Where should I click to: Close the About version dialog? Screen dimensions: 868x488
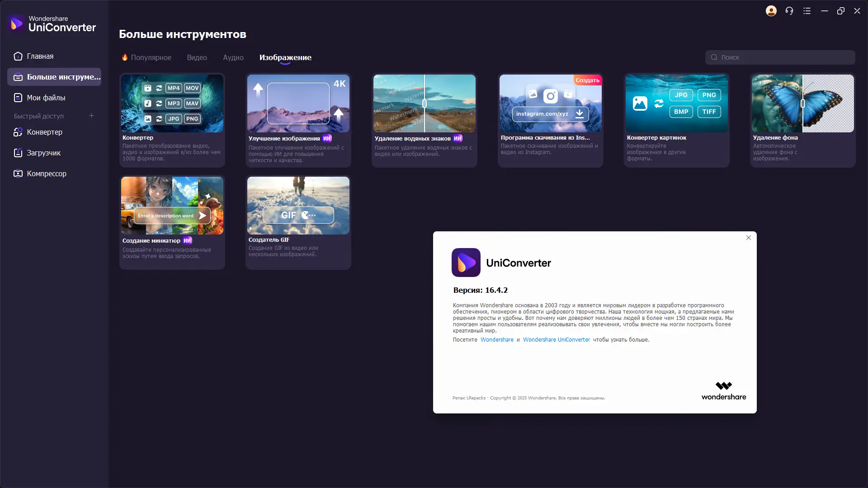[x=749, y=238]
